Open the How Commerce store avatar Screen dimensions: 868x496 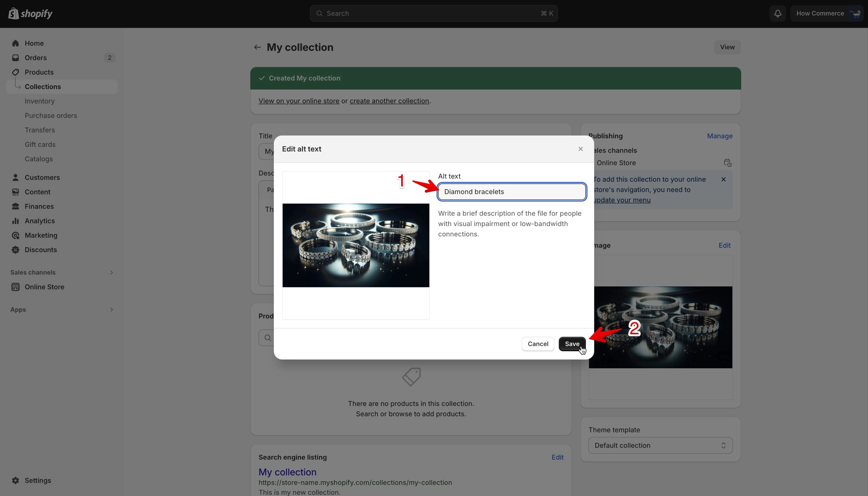pyautogui.click(x=855, y=14)
